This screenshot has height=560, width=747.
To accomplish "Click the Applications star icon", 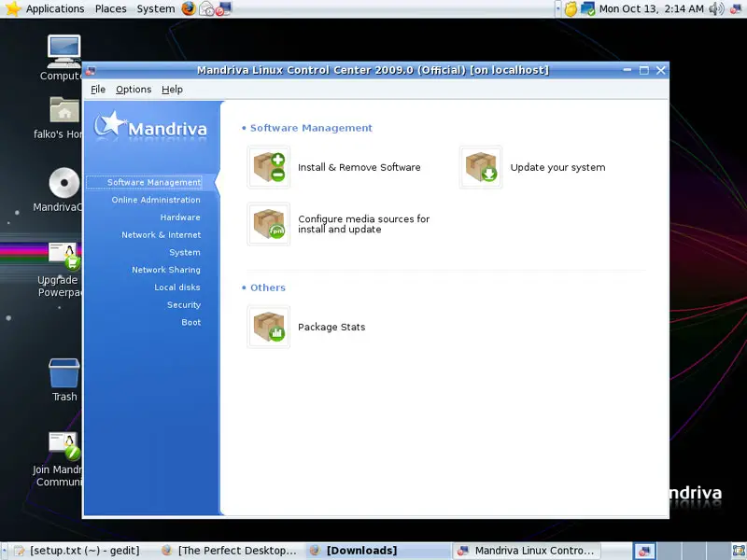I will coord(13,8).
